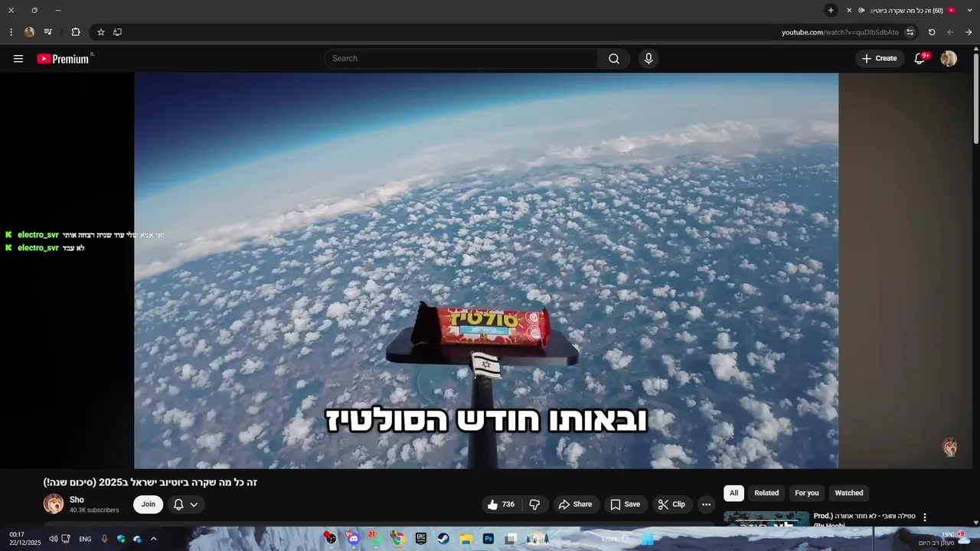The width and height of the screenshot is (980, 551).
Task: Reload the page
Action: [932, 32]
